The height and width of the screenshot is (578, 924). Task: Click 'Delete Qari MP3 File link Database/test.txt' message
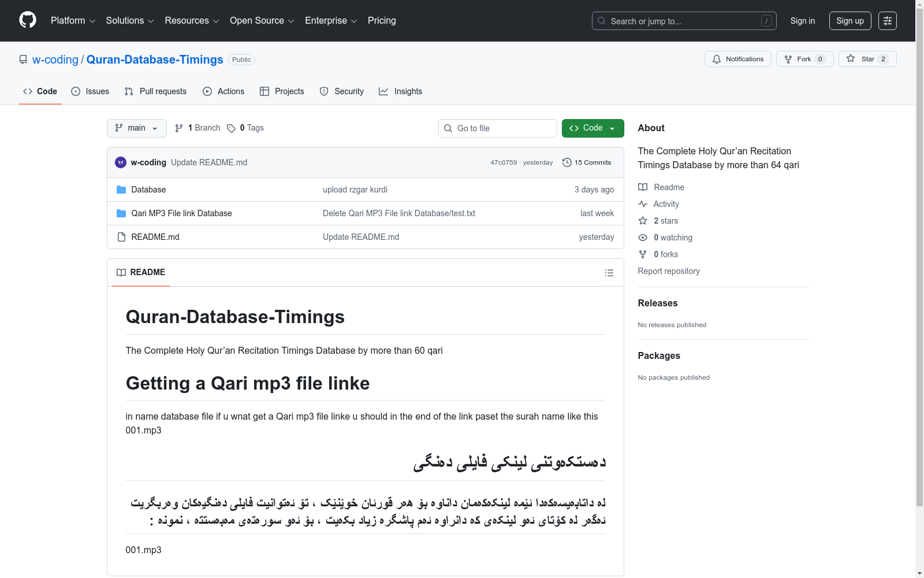tap(399, 213)
